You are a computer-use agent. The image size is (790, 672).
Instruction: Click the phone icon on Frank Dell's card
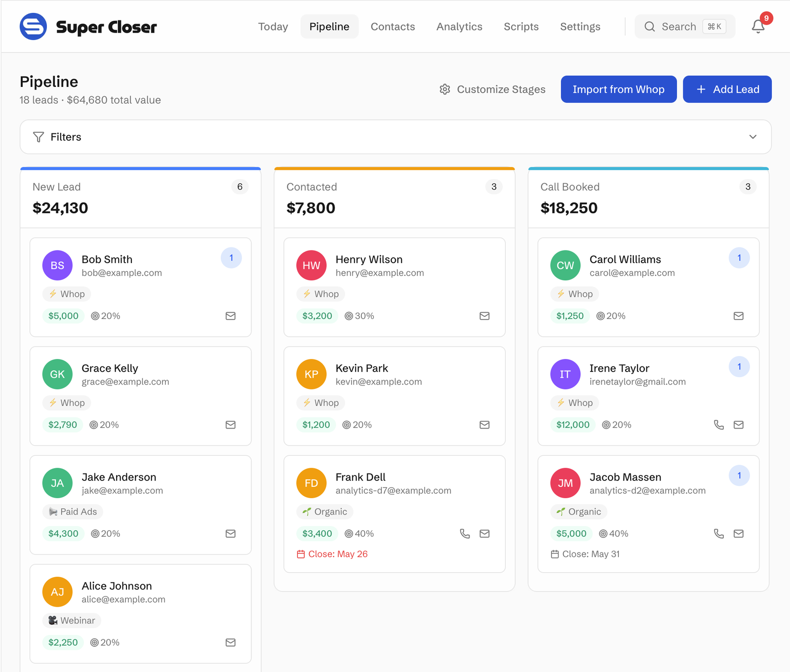coord(465,534)
